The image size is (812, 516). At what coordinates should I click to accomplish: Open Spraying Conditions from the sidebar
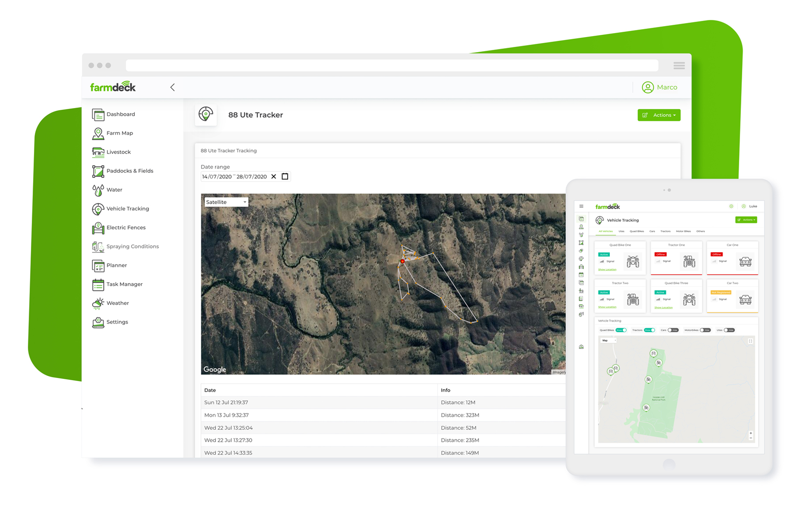[x=98, y=246]
